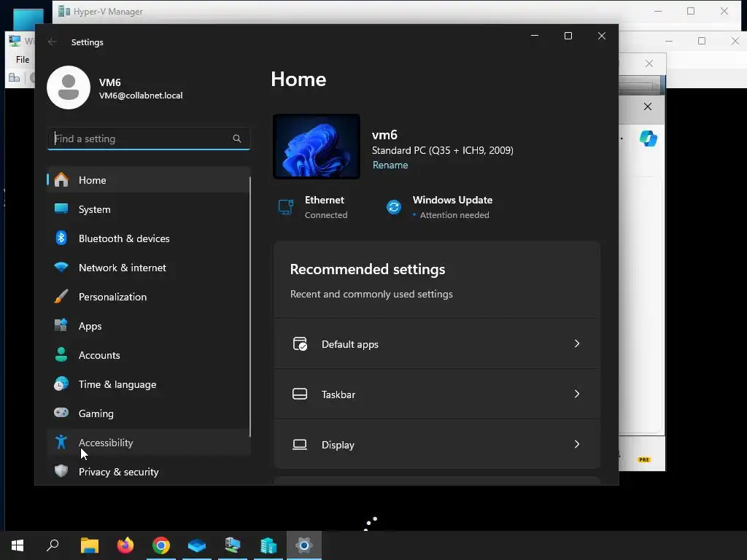This screenshot has height=560, width=747.
Task: Open the Display recommended setting
Action: 436,444
